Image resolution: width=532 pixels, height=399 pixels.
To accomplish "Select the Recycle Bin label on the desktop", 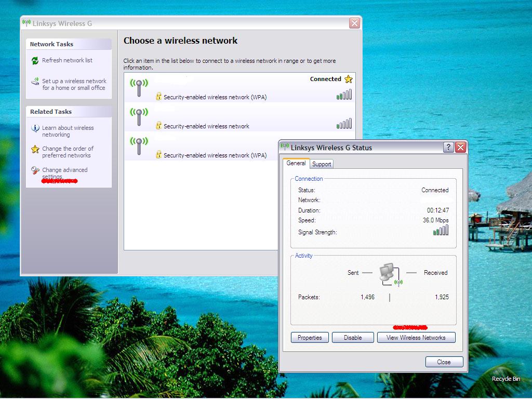I will 506,379.
